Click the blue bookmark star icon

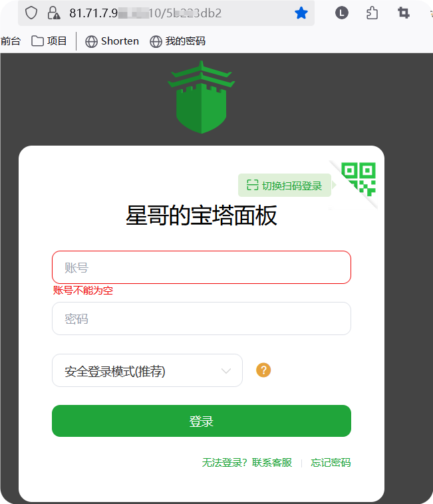click(x=301, y=13)
